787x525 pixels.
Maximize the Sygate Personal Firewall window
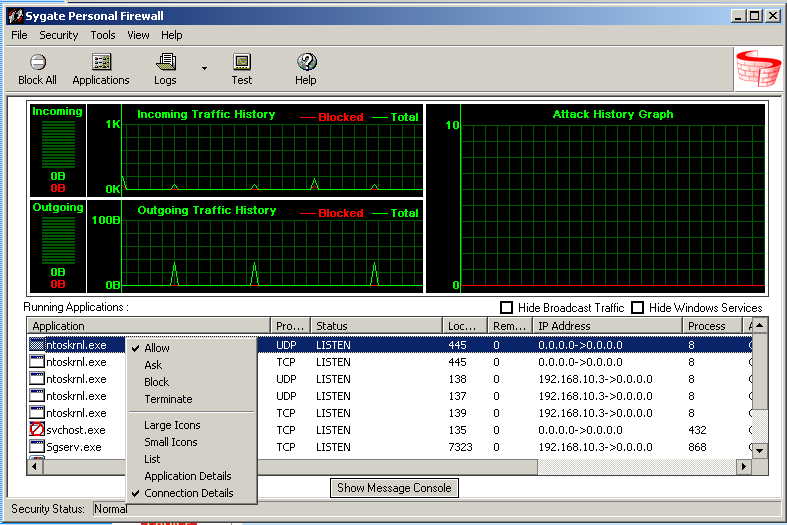(754, 16)
